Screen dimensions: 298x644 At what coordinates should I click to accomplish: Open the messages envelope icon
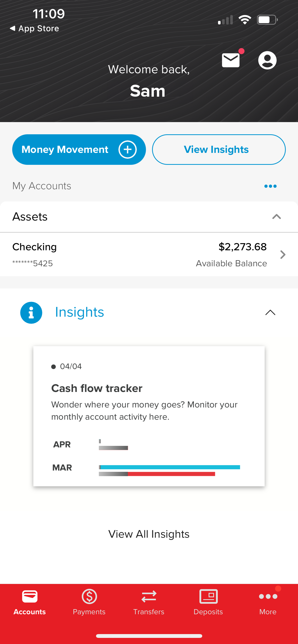[x=231, y=60]
